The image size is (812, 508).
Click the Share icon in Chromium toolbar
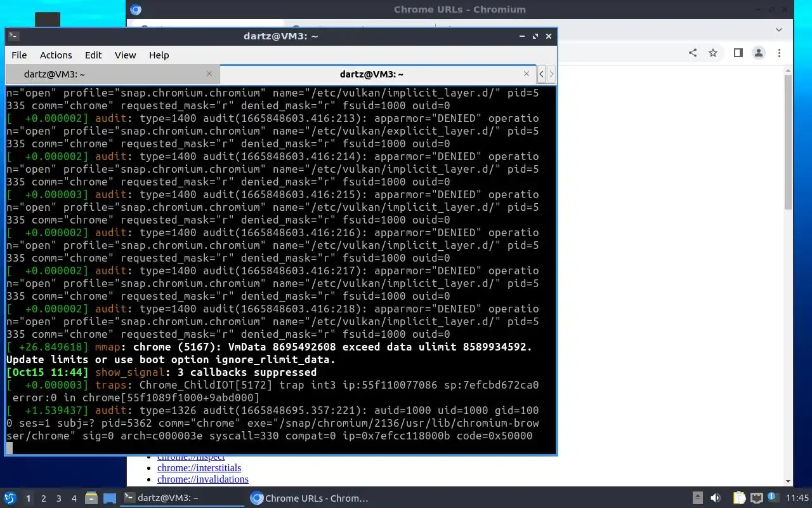(x=693, y=53)
